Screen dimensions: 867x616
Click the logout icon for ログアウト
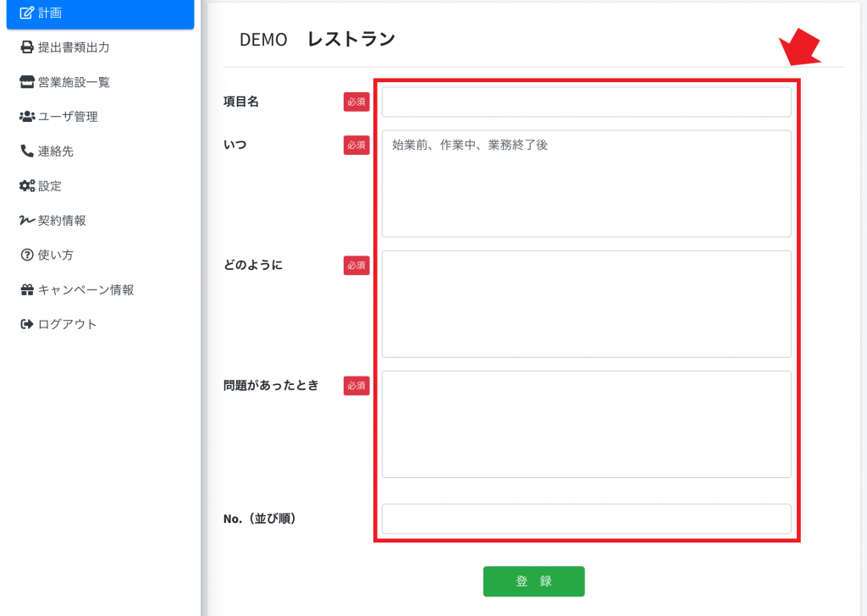[x=27, y=325]
